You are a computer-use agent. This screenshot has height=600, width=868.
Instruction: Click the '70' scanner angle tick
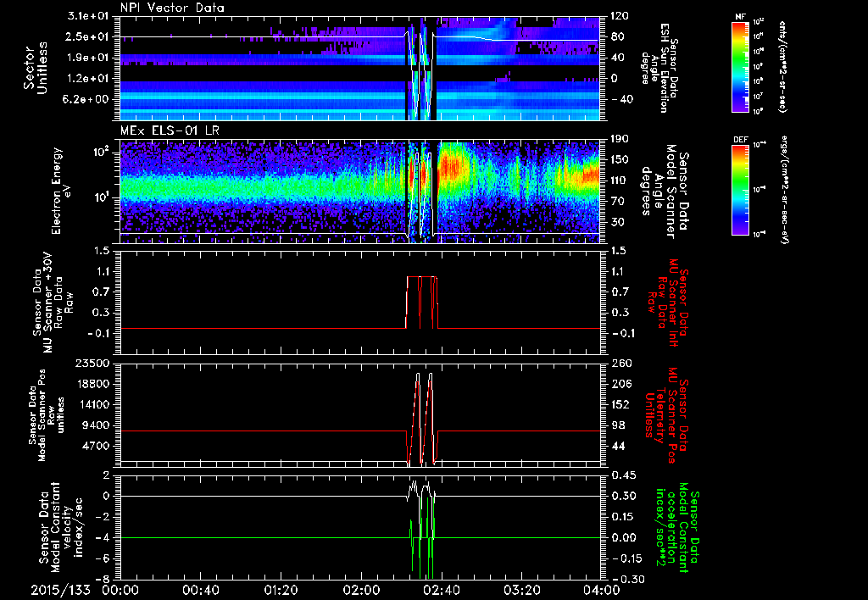617,202
